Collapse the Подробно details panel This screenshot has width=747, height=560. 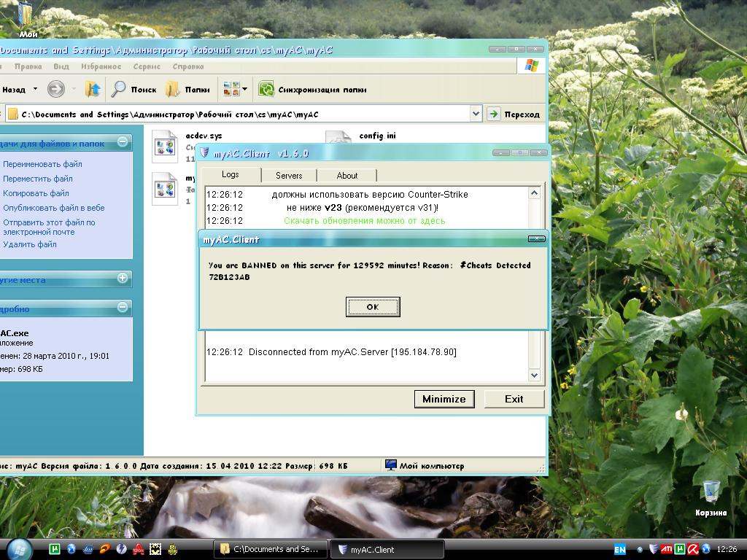[x=123, y=308]
